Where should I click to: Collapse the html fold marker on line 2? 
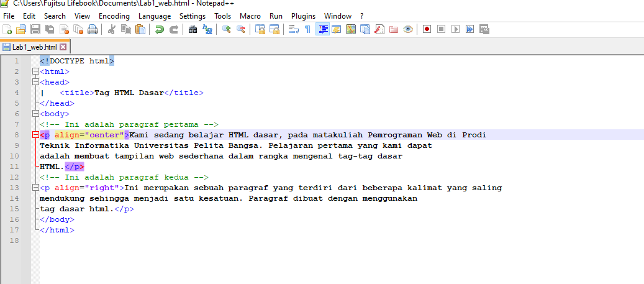point(35,72)
